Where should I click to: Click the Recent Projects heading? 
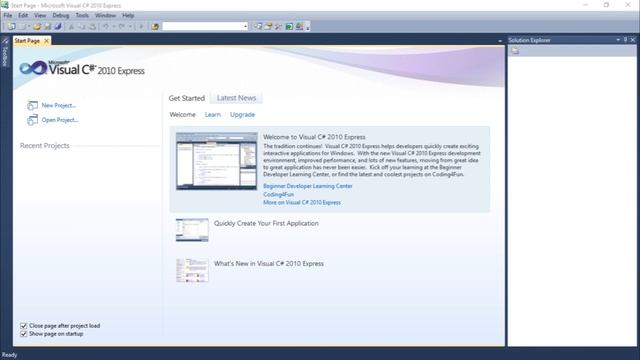(x=44, y=146)
